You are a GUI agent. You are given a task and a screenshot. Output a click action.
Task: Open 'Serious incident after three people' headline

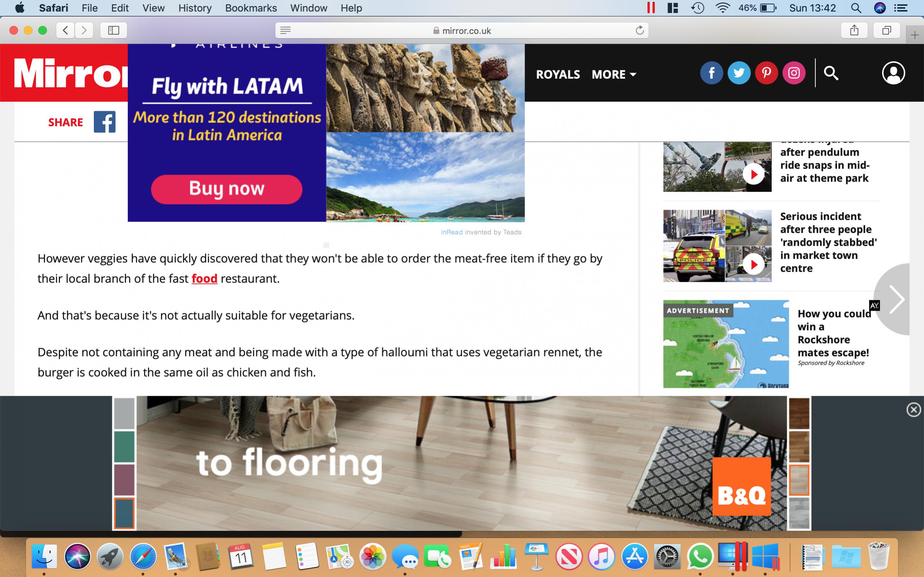(828, 242)
